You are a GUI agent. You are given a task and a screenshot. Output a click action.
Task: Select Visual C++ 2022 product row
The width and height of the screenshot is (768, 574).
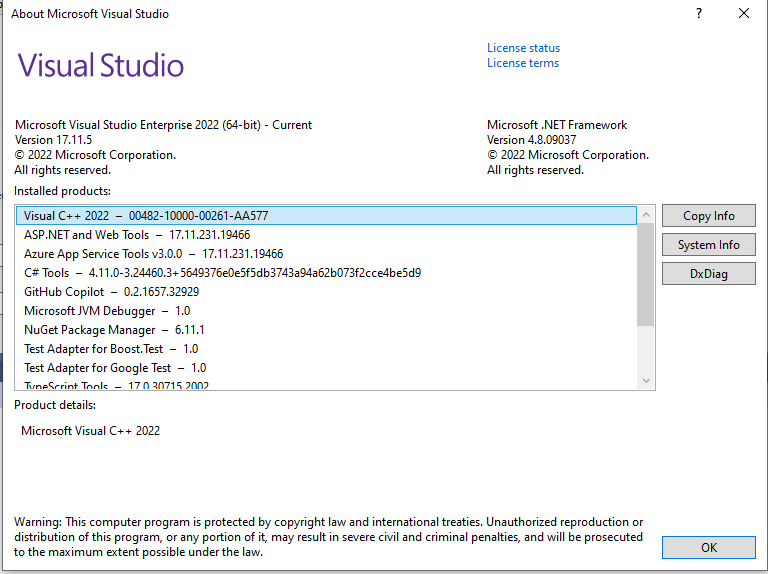[x=326, y=216]
